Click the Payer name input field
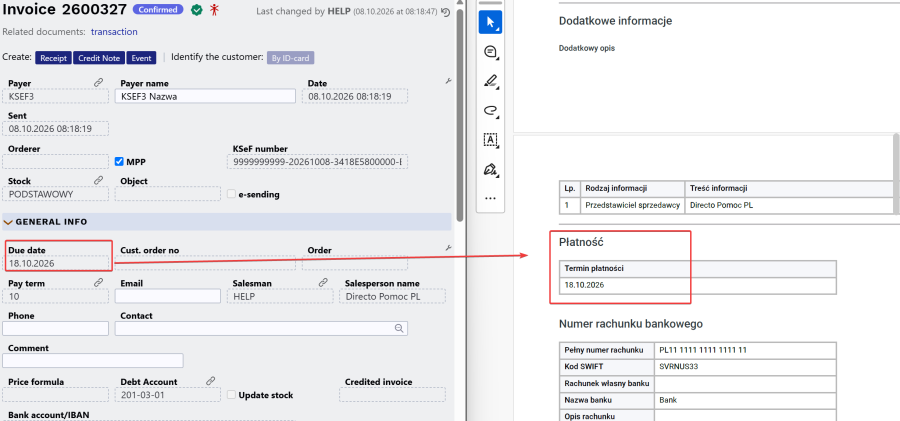 [205, 96]
